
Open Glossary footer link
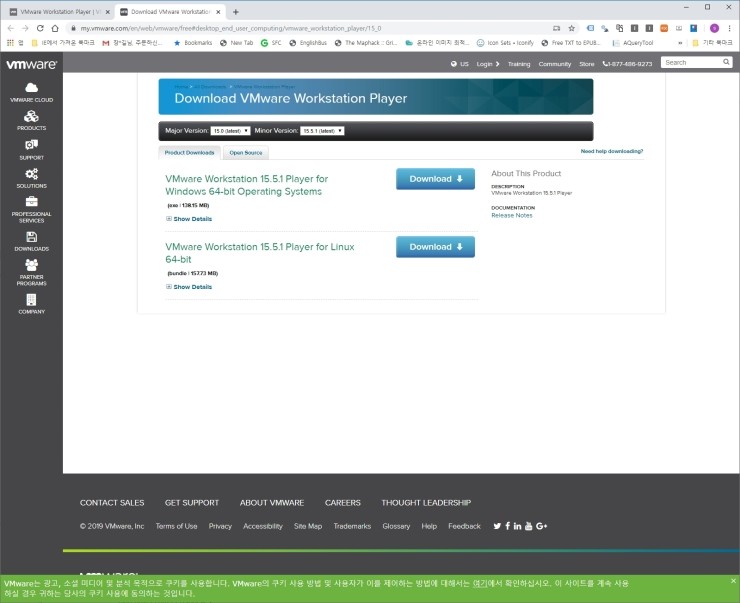click(x=396, y=526)
